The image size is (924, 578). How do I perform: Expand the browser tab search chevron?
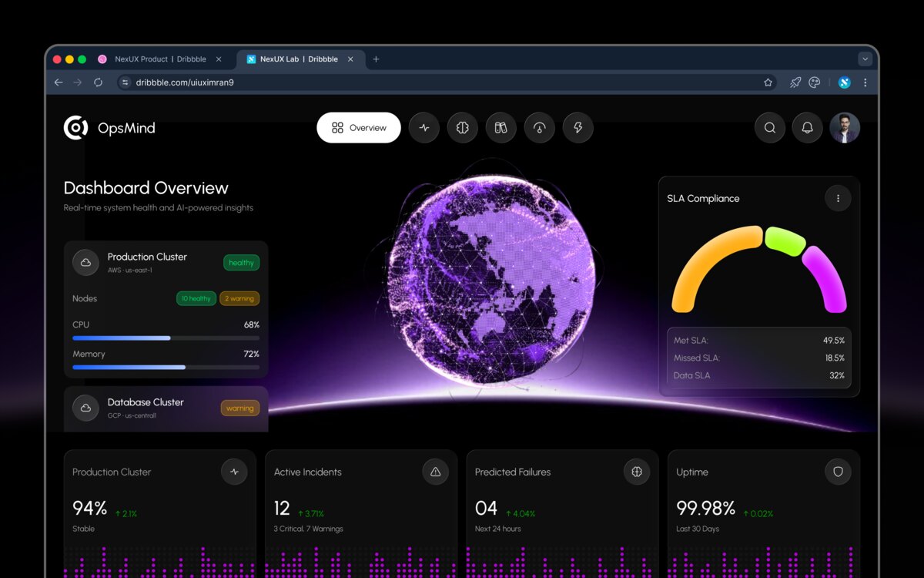click(x=865, y=59)
